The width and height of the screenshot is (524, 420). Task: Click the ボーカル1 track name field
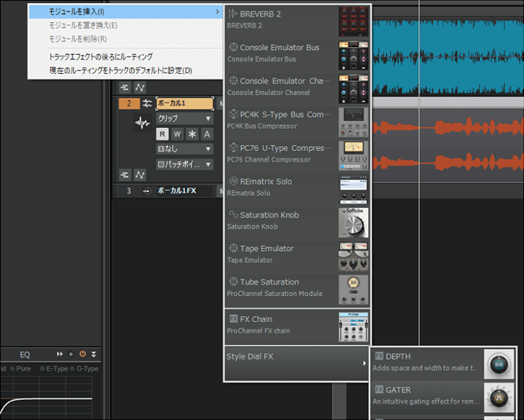[x=184, y=103]
